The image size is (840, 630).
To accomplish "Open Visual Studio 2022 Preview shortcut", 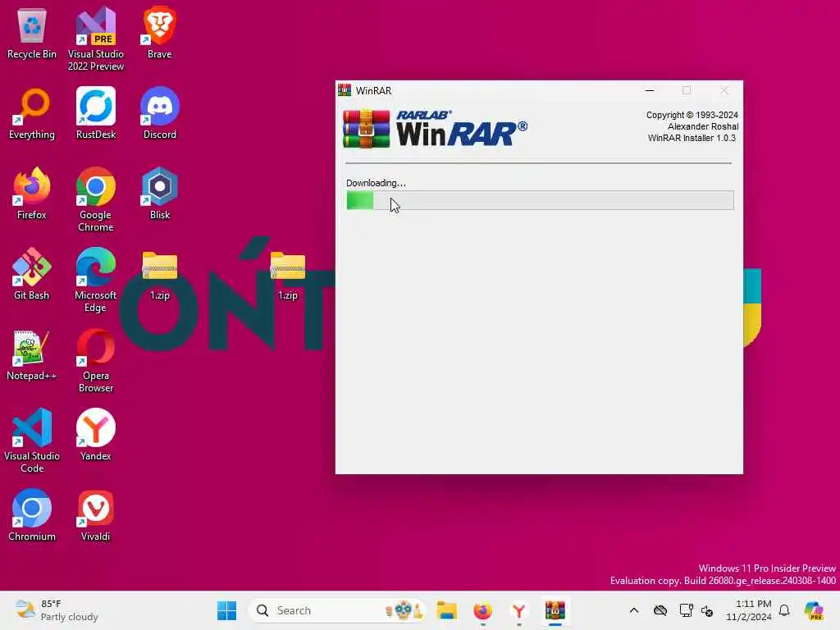I will point(95,39).
